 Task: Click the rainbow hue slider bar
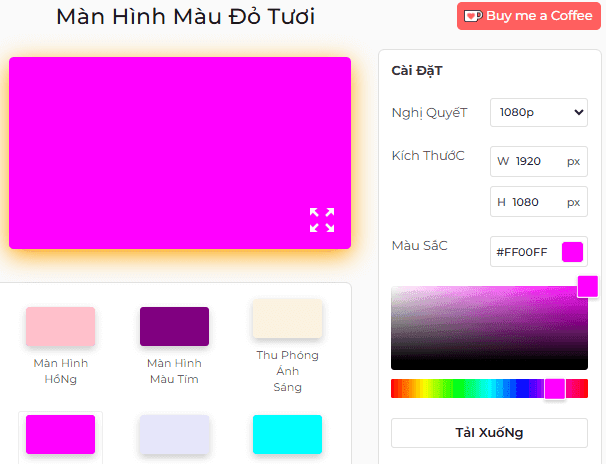click(x=489, y=389)
